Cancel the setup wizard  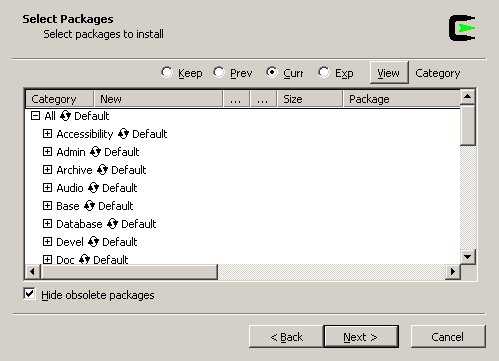click(x=448, y=337)
